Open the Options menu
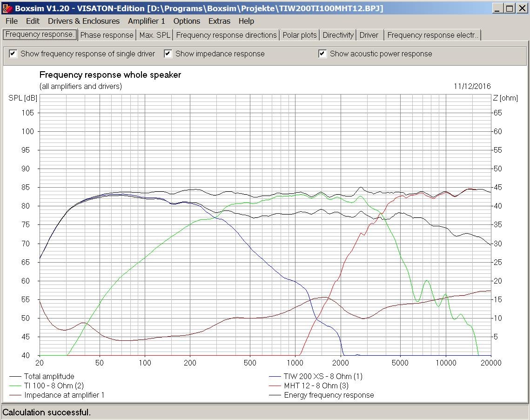The image size is (530, 420). point(187,21)
